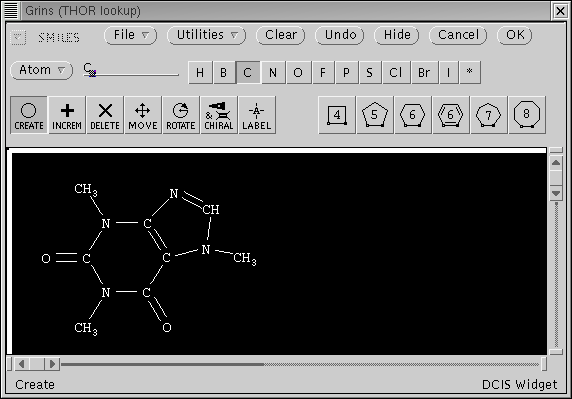572x399 pixels.
Task: Choose the 8-membered ring template
Action: click(527, 115)
